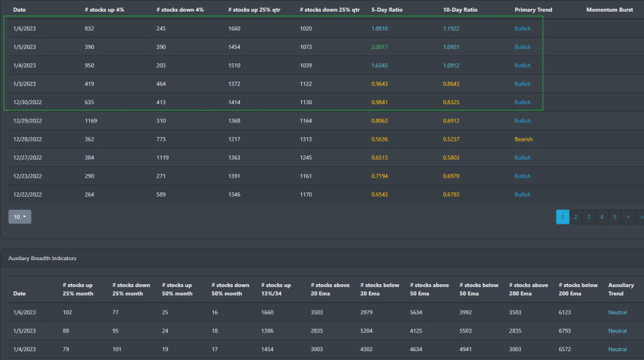The height and width of the screenshot is (360, 644).
Task: Click the Bullish trend label for 1/6/2023
Action: 522,28
